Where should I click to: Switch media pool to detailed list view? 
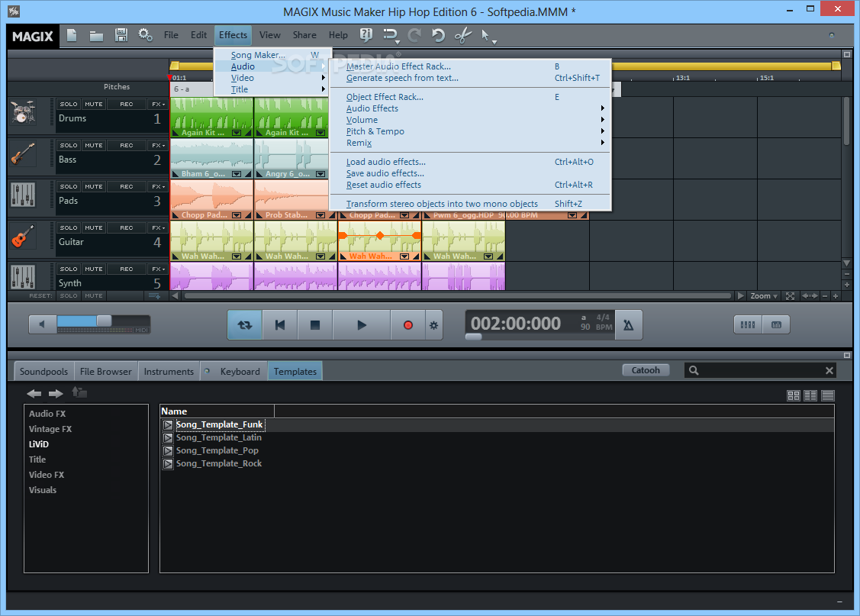pos(828,395)
